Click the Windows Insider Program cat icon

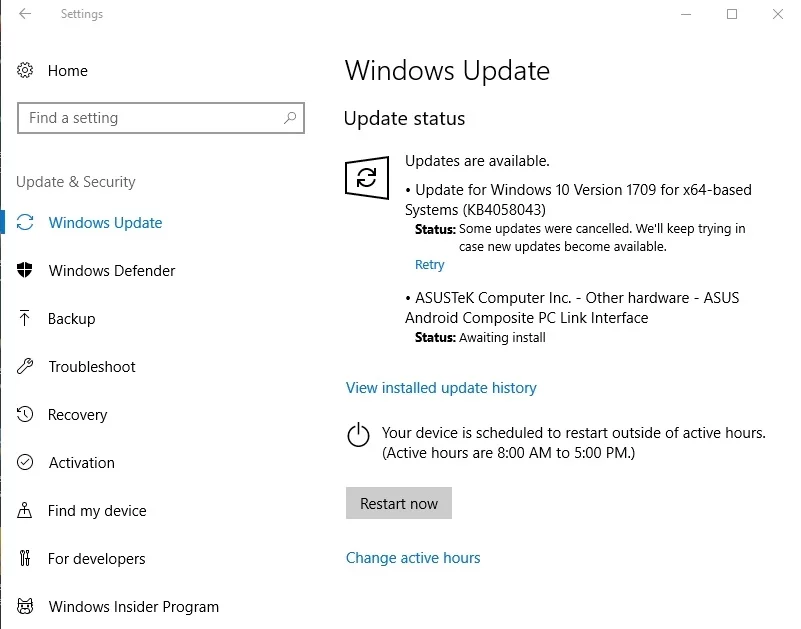point(25,606)
